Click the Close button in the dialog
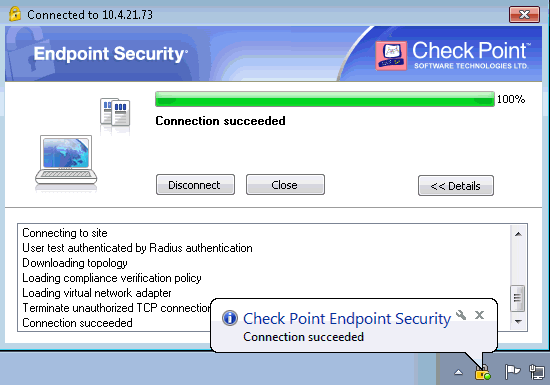Screen dimensions: 550x385 [x=285, y=184]
